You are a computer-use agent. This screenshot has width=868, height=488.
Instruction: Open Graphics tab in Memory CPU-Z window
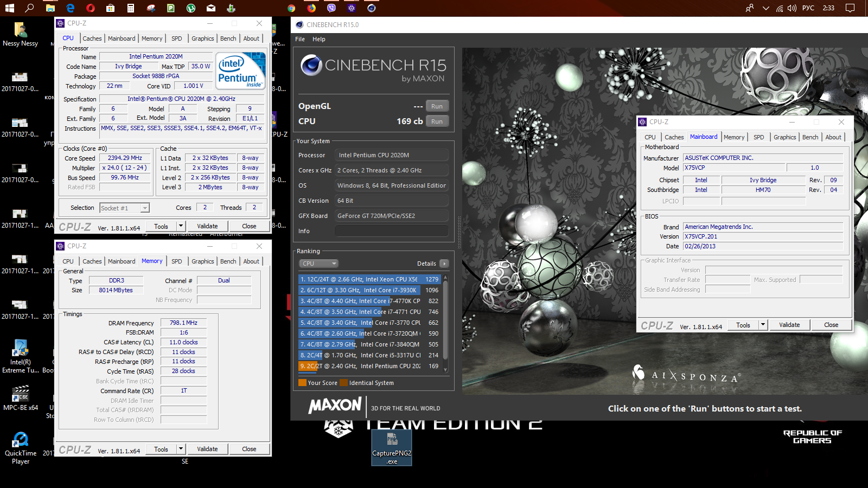coord(202,261)
